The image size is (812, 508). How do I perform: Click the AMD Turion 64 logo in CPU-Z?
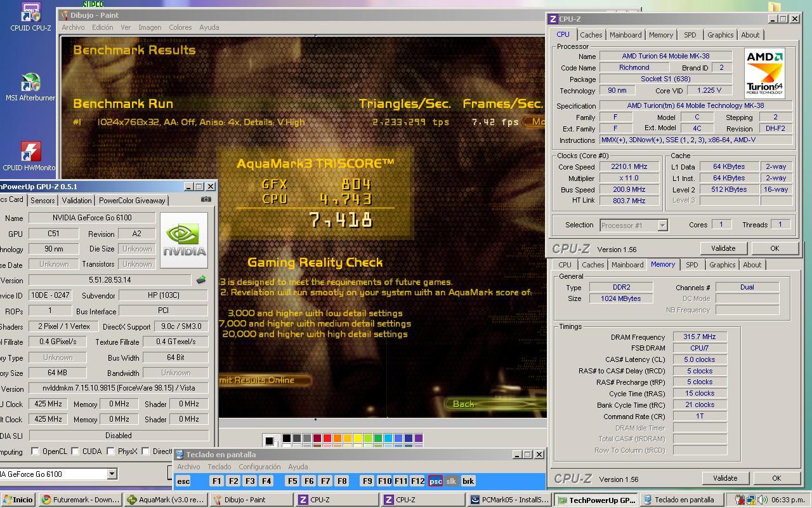tap(764, 73)
